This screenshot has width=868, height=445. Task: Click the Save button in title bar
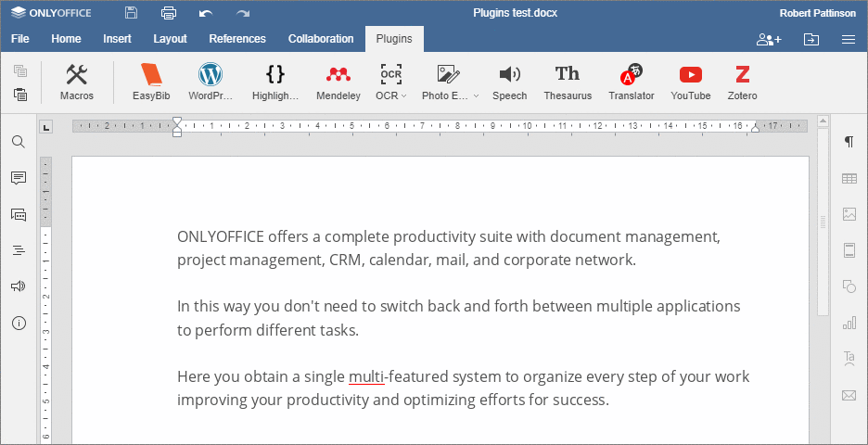(131, 13)
